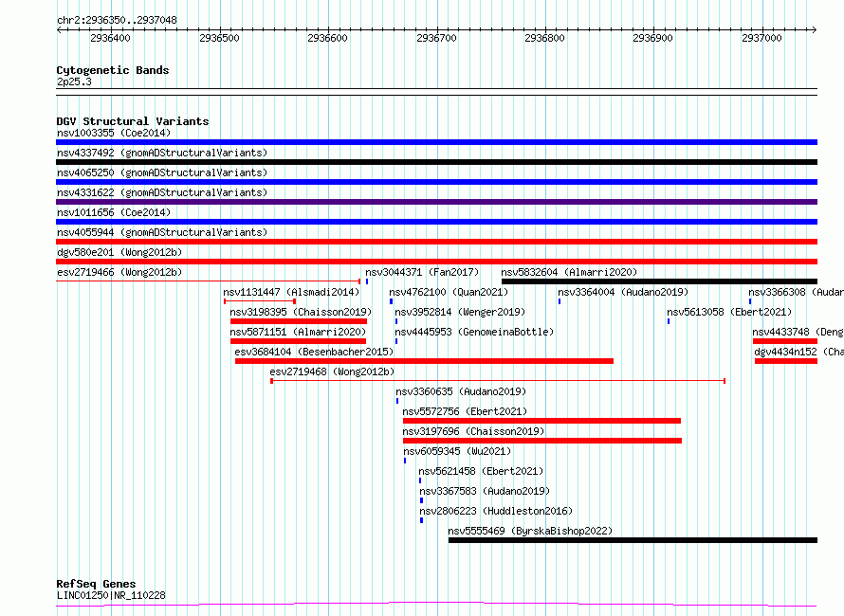Open the dgv4434n152 variant label

coord(798,352)
